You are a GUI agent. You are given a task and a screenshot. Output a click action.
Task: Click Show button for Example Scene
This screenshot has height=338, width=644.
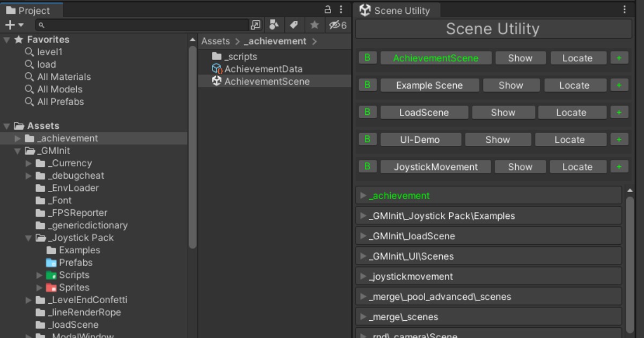click(x=510, y=85)
